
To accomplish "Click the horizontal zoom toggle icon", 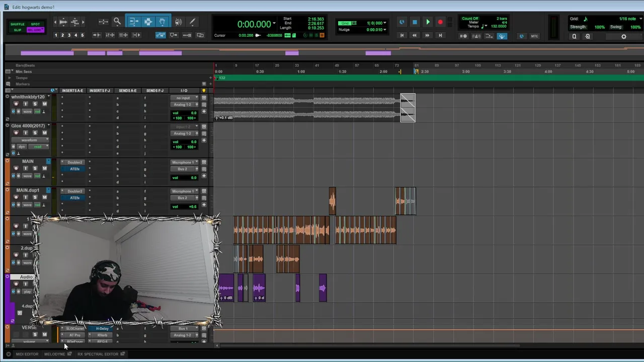I will [x=103, y=22].
